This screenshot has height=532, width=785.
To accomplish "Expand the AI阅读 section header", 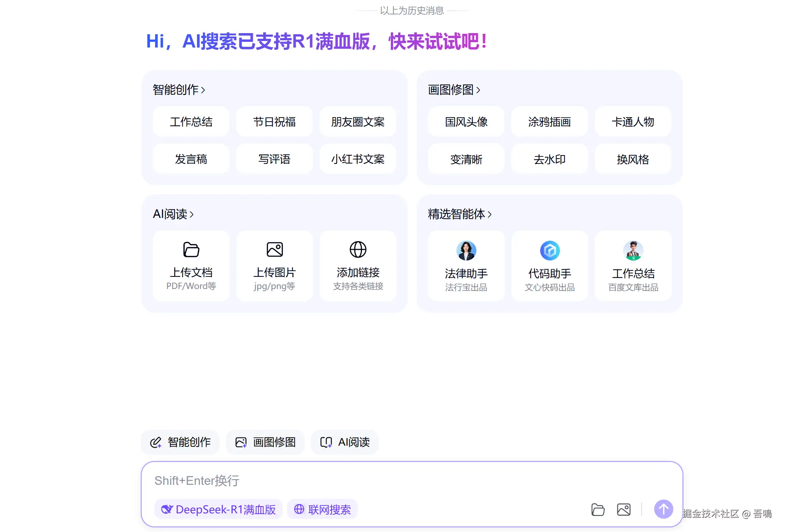I will pos(173,214).
